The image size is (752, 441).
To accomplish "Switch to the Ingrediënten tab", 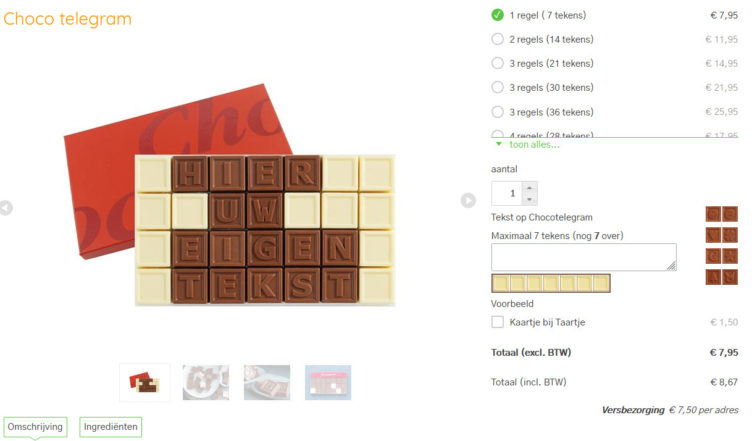I will tap(111, 427).
